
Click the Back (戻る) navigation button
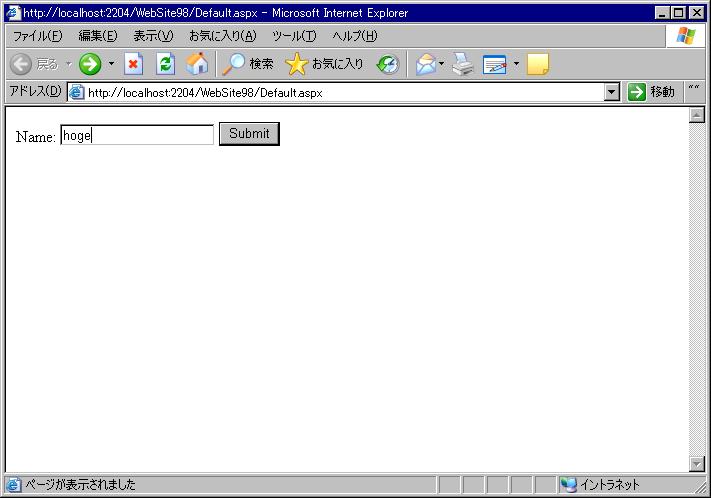point(34,64)
